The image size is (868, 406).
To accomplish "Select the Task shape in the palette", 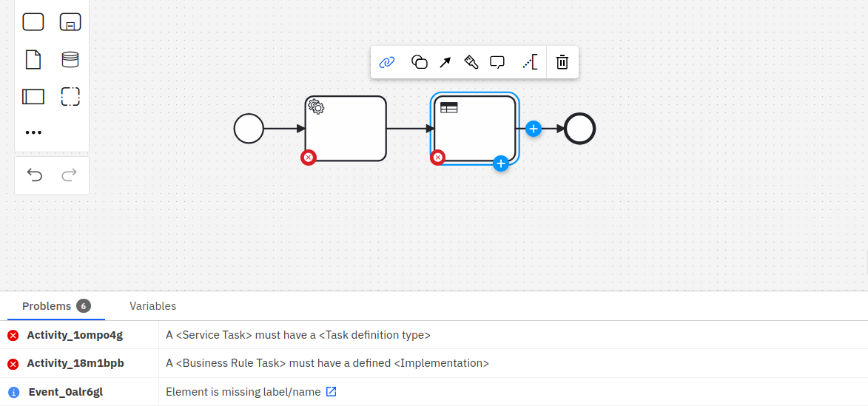I will 33,22.
